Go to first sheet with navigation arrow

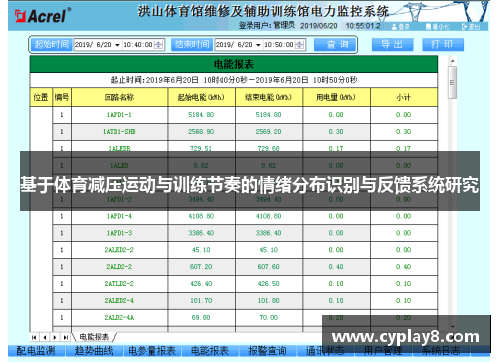[34, 337]
